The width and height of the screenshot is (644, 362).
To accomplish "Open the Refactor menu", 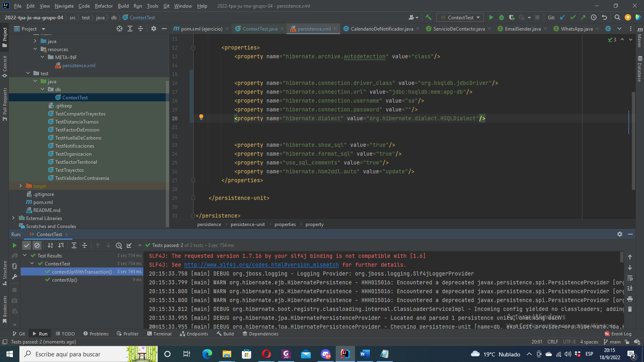I will (104, 6).
